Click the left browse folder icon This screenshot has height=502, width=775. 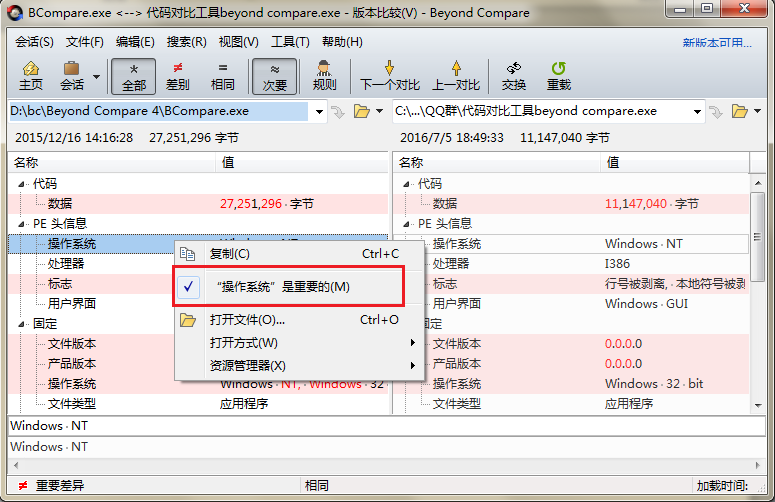(x=362, y=112)
